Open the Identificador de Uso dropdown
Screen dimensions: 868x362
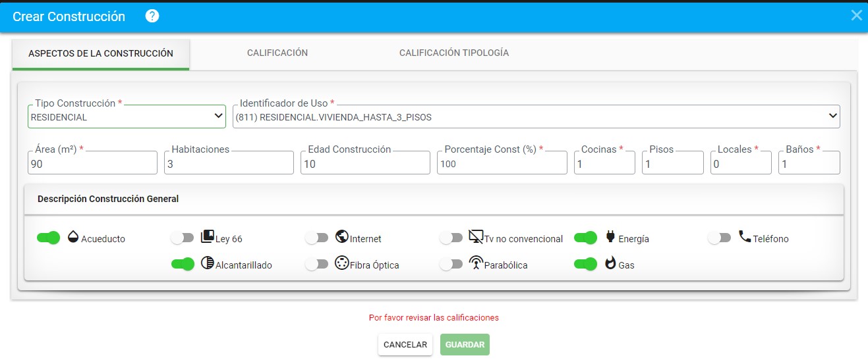(536, 116)
